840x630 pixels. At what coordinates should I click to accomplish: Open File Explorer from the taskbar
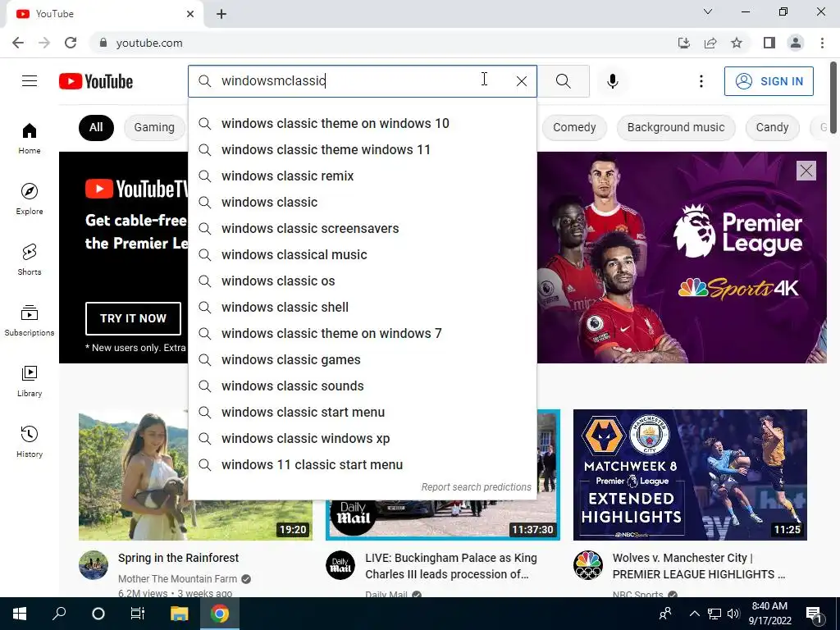pyautogui.click(x=179, y=614)
